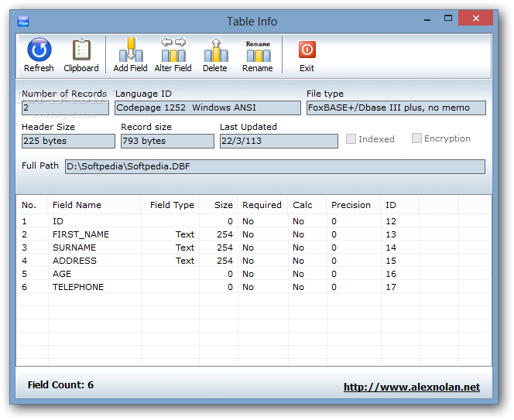
Task: Click the File type field
Action: pyautogui.click(x=396, y=108)
